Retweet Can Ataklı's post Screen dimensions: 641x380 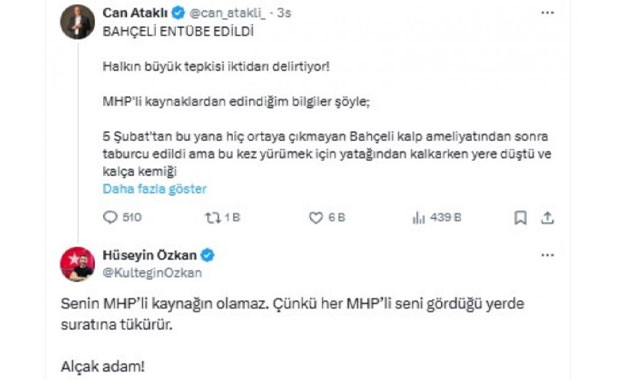point(213,217)
